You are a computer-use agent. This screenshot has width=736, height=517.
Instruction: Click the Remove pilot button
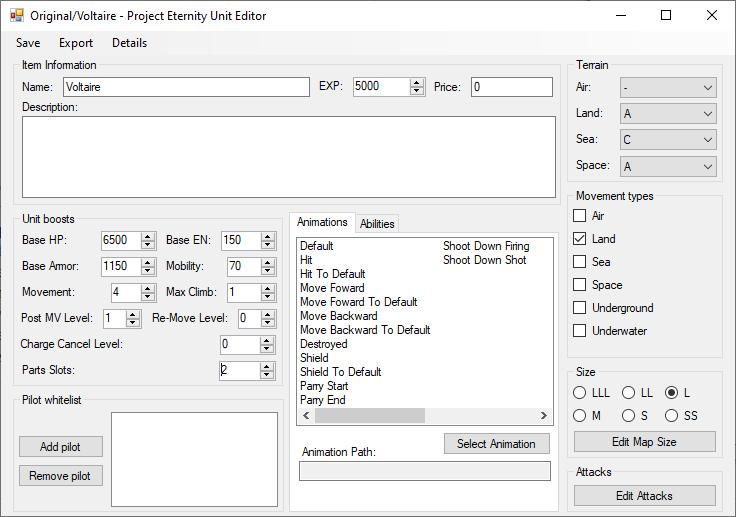61,476
